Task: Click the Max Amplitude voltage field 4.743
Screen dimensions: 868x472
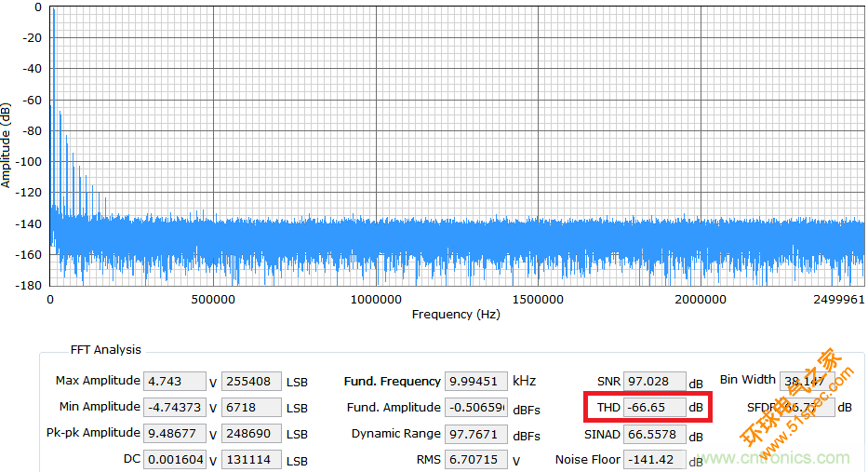Action: [174, 381]
